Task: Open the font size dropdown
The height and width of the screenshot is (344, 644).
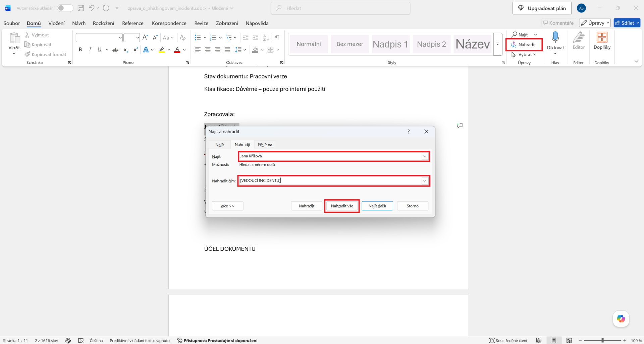Action: coord(138,38)
